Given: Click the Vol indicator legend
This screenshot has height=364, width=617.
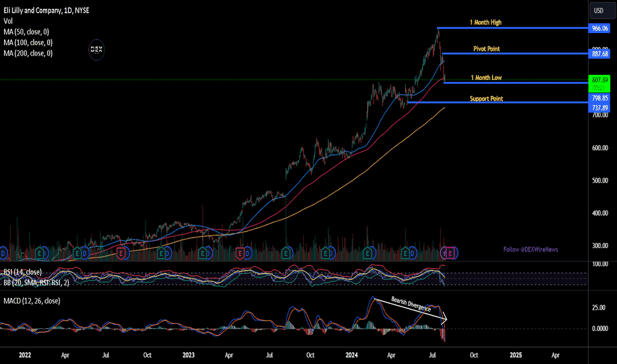Looking at the screenshot, I should tap(8, 21).
